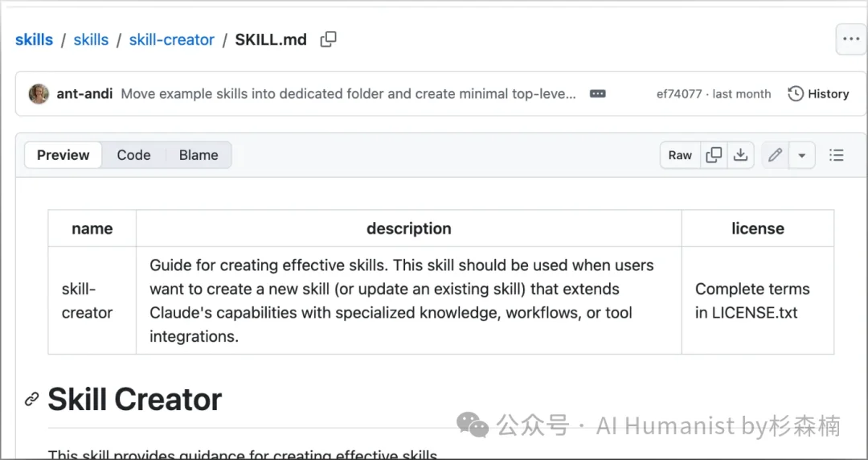
Task: Open the three-dot more options menu
Action: click(x=851, y=39)
